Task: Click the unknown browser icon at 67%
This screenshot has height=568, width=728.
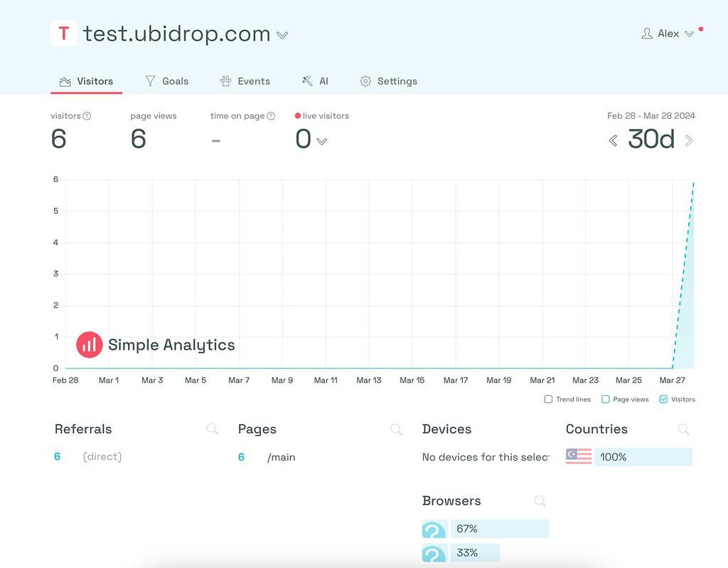Action: (x=434, y=529)
